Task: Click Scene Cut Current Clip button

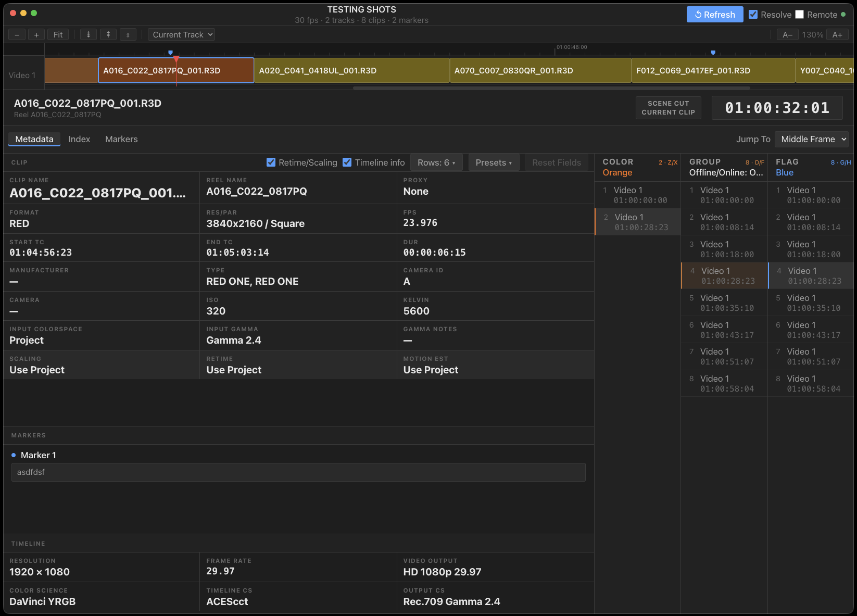Action: click(669, 108)
